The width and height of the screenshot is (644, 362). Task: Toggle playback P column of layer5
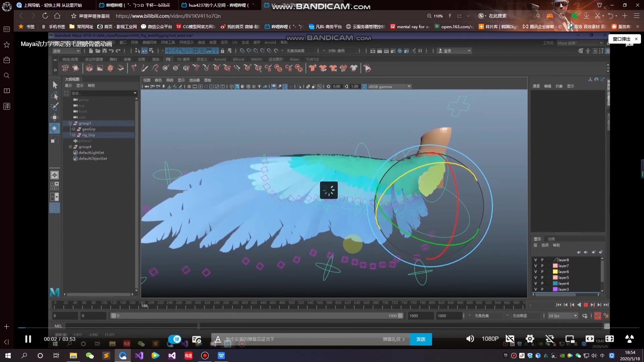coord(542,278)
